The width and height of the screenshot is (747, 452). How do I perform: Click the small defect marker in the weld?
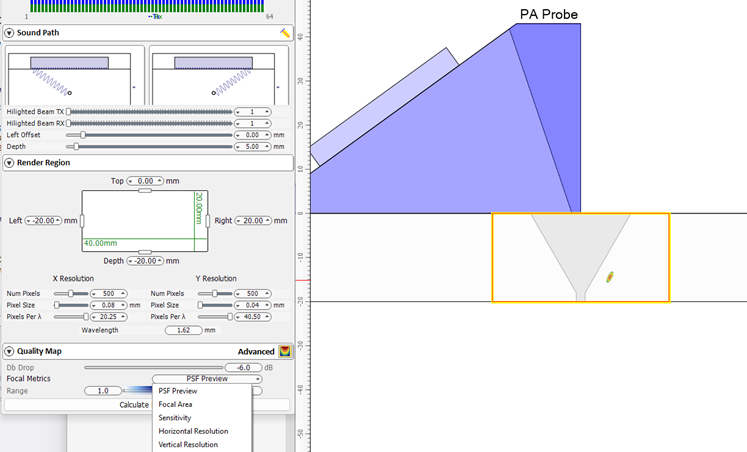(609, 276)
